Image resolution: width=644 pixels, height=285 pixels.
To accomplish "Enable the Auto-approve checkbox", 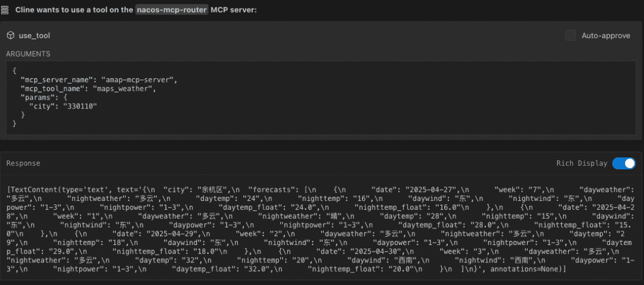I will [570, 36].
